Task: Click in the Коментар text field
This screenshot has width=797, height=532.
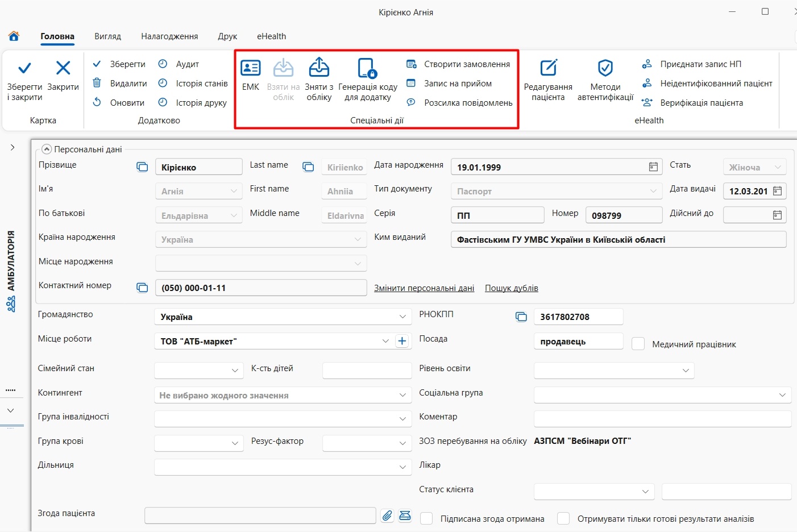Action: (662, 419)
